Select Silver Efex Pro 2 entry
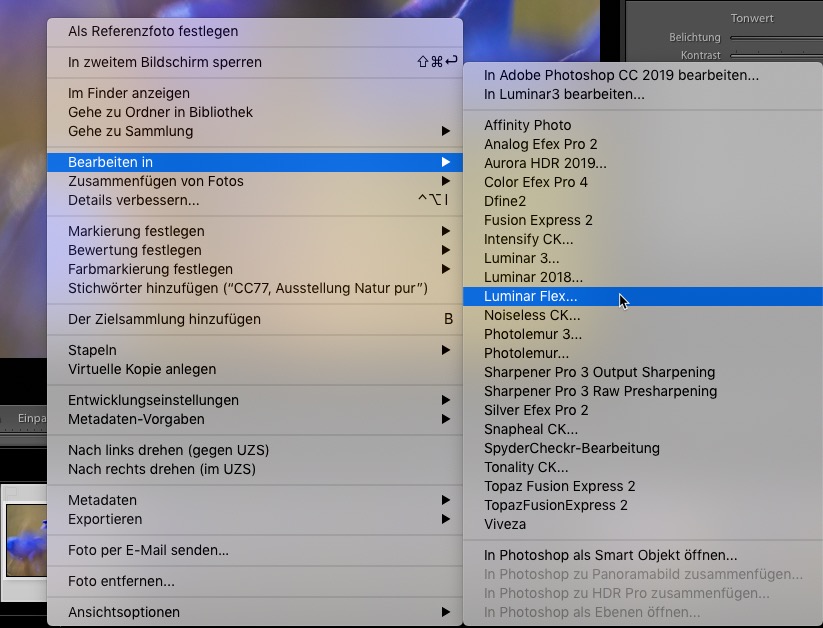Image resolution: width=823 pixels, height=628 pixels. coord(536,410)
